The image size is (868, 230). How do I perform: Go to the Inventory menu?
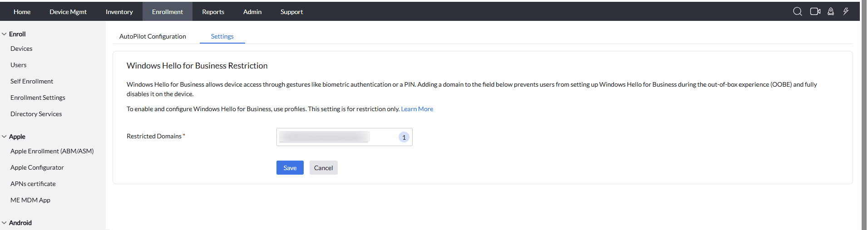pyautogui.click(x=119, y=12)
